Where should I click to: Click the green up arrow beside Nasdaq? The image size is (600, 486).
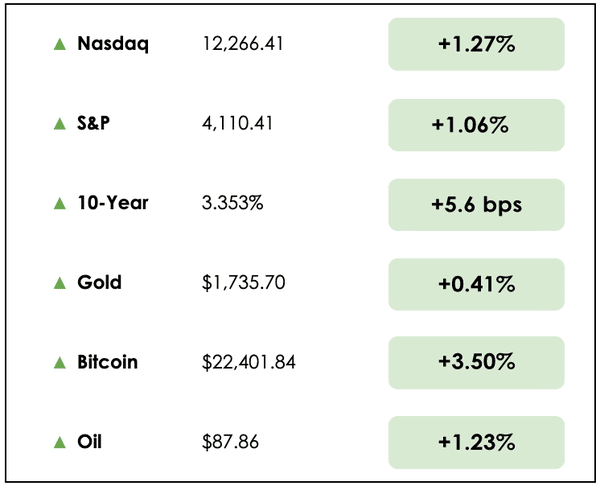[x=60, y=45]
